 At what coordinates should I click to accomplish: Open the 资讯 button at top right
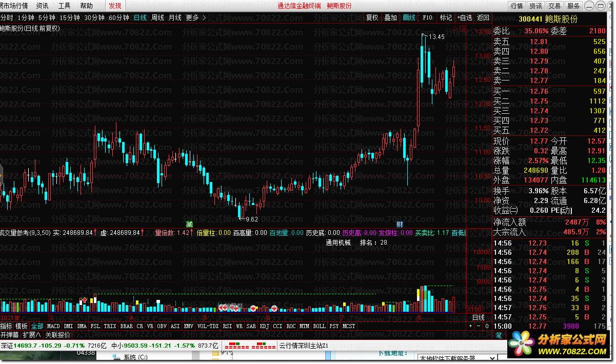[535, 6]
